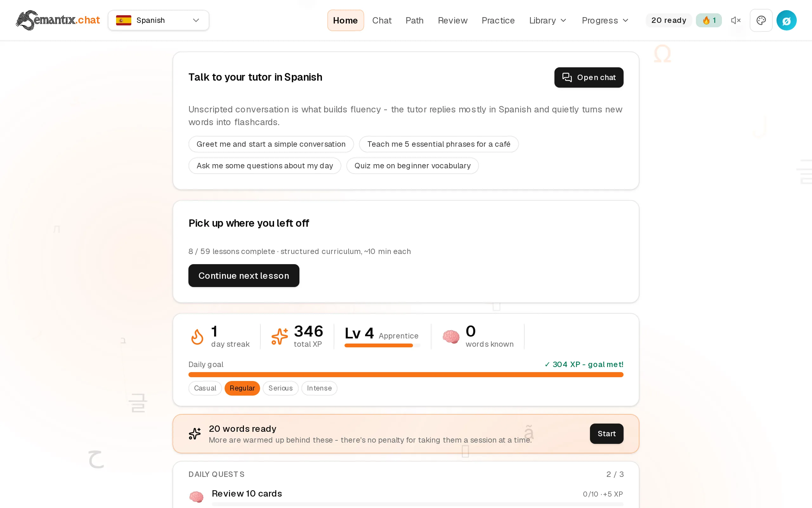Click the brain icon beside Review 10 cards
812x508 pixels.
click(196, 497)
